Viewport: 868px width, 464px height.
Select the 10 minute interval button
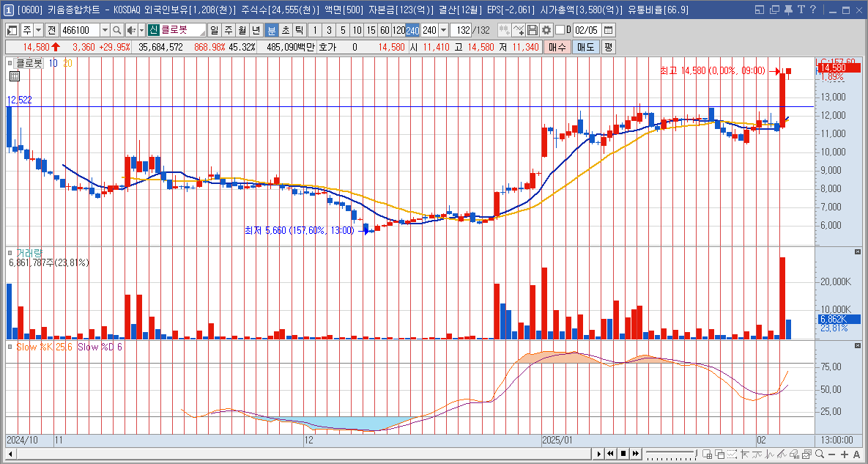(x=357, y=31)
